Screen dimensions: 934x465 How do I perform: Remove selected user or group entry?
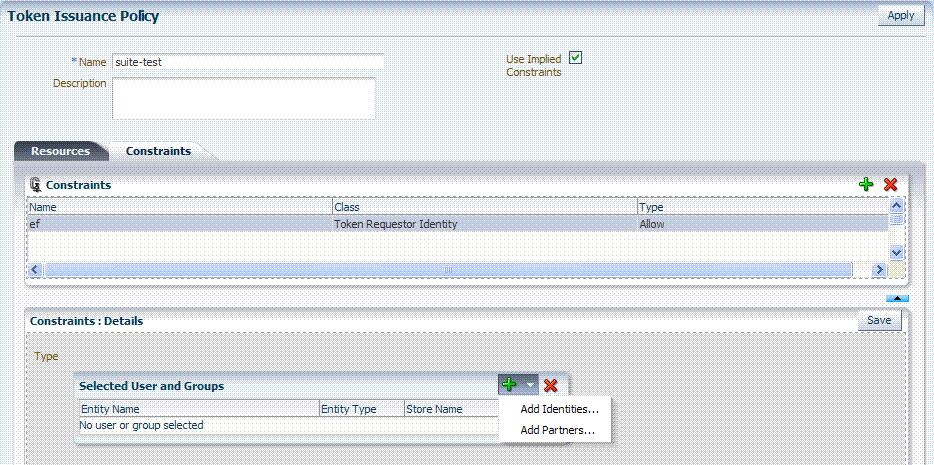551,385
